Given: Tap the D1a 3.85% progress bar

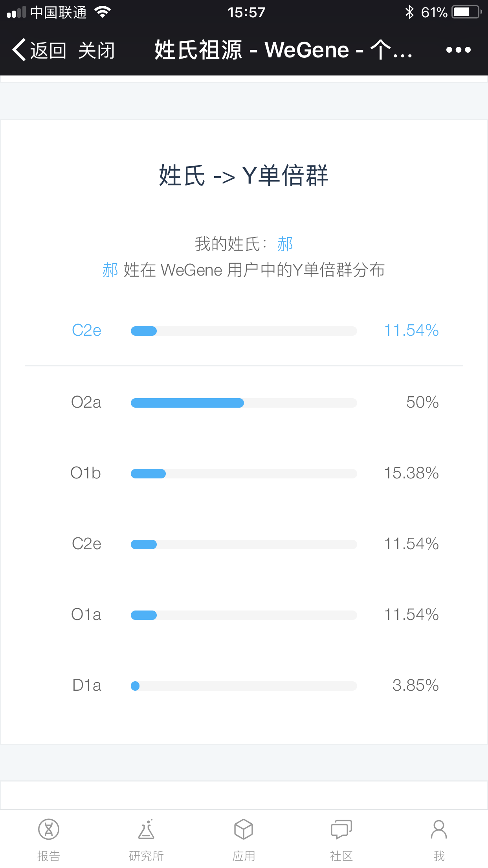Looking at the screenshot, I should 244,686.
